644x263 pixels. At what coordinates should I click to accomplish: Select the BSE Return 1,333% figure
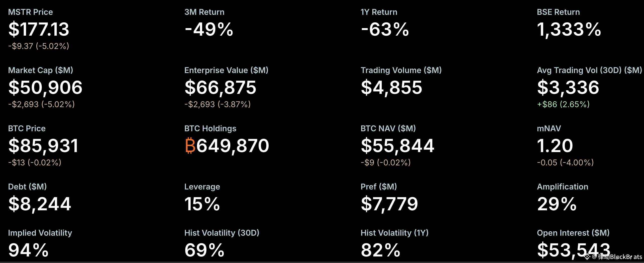tap(569, 30)
